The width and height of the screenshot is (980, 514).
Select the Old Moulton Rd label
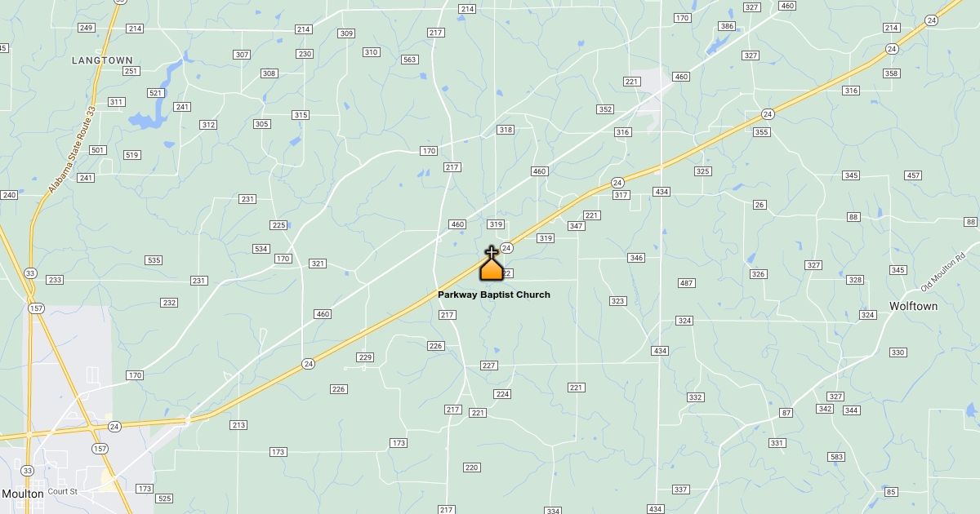[943, 272]
